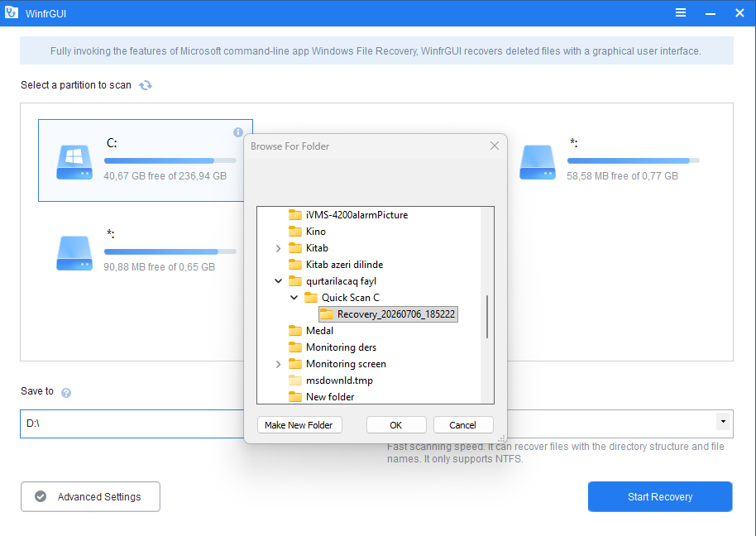Click the 'Select a partition to scan' label
The height and width of the screenshot is (536, 756).
(x=76, y=85)
